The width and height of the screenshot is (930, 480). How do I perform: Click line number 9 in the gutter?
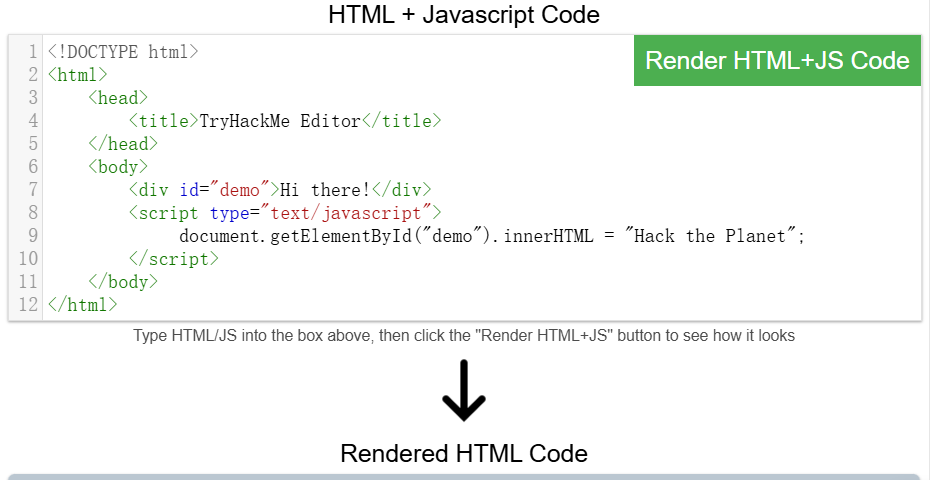pyautogui.click(x=33, y=236)
